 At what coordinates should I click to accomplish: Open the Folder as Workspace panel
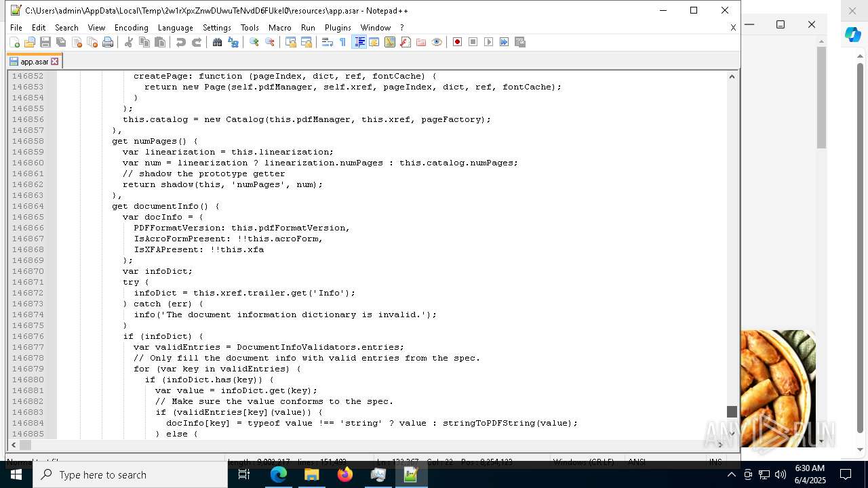(421, 42)
